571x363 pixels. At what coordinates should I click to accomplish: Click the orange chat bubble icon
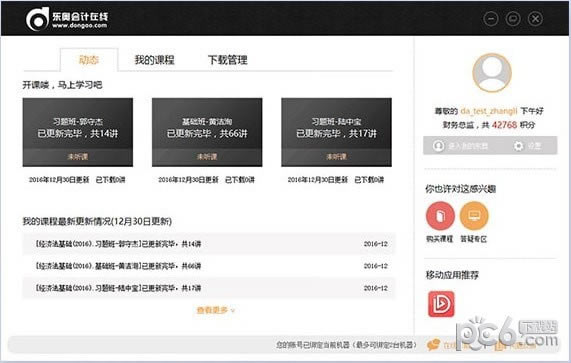point(433,344)
